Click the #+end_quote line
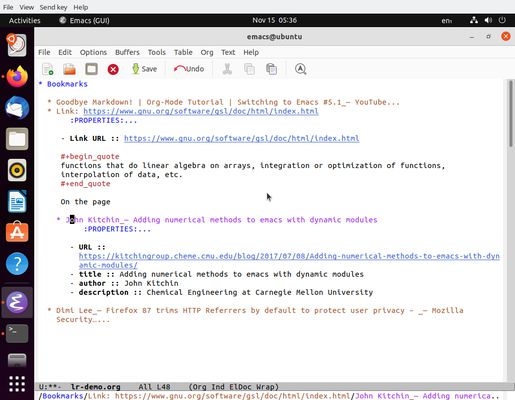This screenshot has height=400, width=515. [85, 184]
